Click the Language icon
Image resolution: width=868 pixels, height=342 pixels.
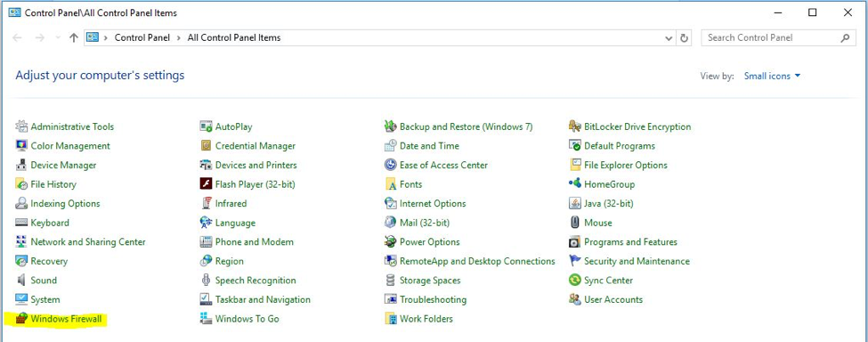click(x=206, y=223)
